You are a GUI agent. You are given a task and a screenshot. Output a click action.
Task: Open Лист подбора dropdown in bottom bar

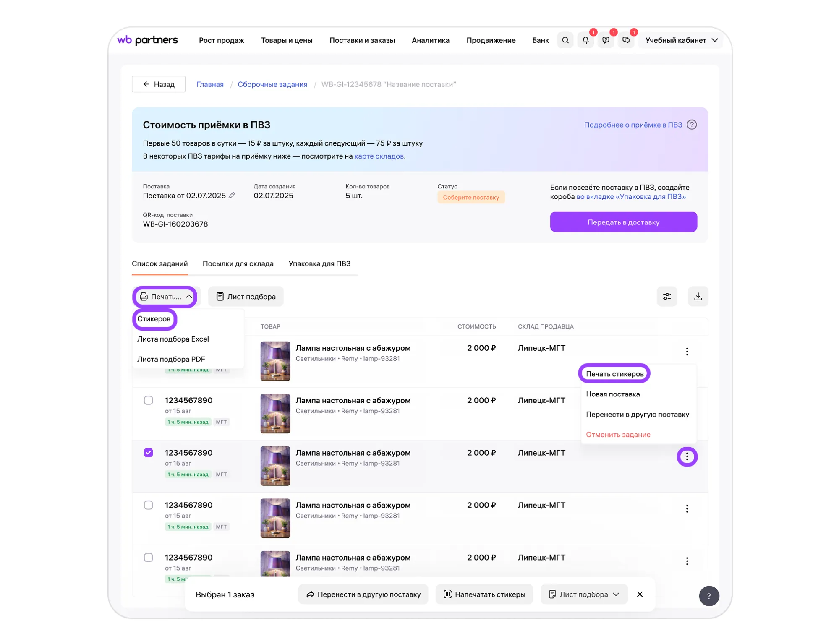coord(584,594)
